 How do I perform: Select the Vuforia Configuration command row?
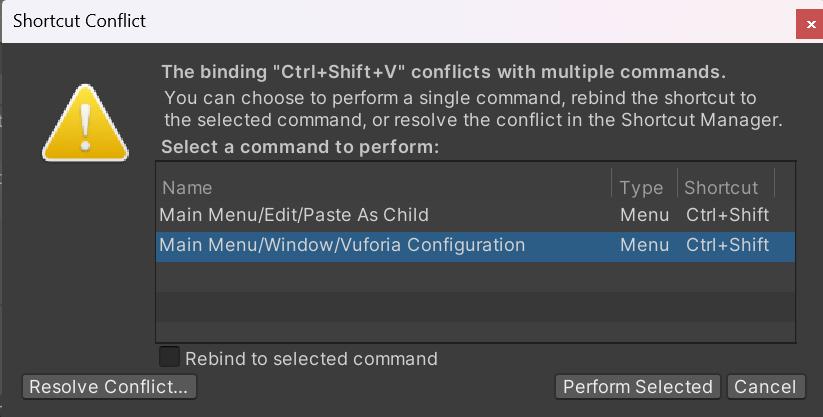(476, 246)
